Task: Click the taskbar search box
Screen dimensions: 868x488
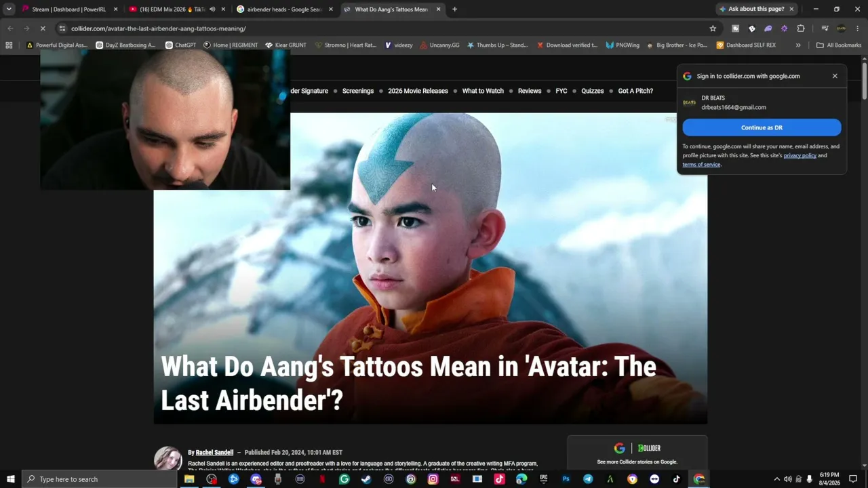Action: click(100, 479)
